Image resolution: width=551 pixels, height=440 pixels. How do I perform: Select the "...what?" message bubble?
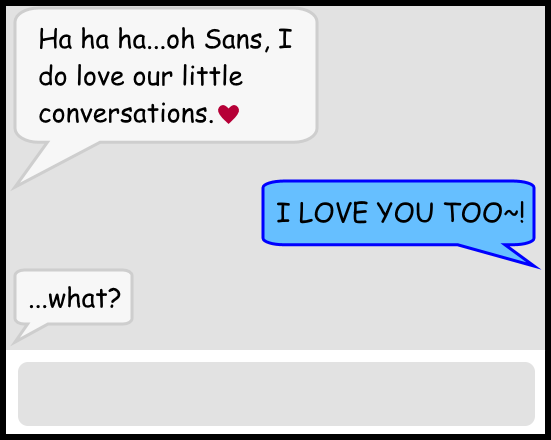73,297
